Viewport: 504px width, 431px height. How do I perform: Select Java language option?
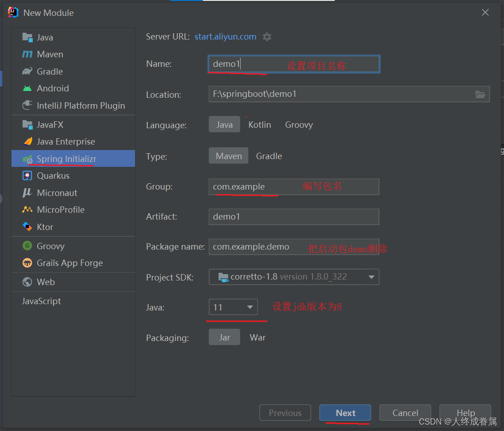[224, 124]
